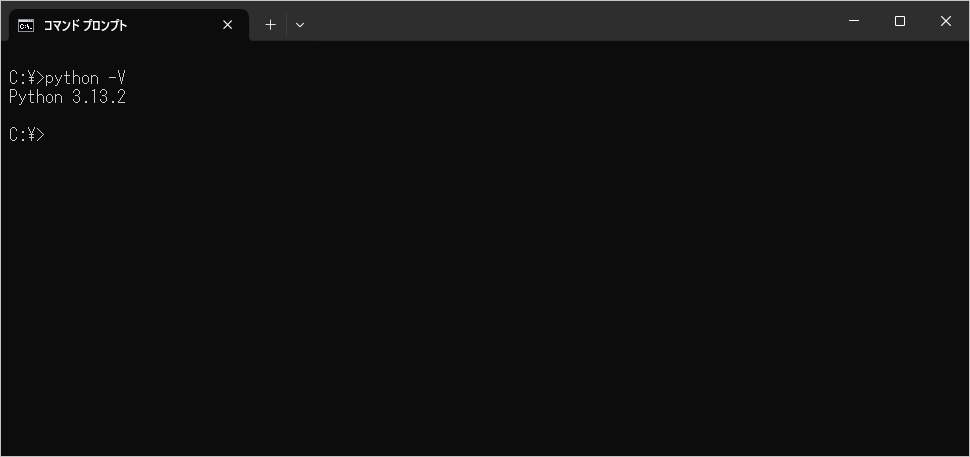Screen dimensions: 970x457
Task: Maximize the terminal window
Action: pos(900,21)
